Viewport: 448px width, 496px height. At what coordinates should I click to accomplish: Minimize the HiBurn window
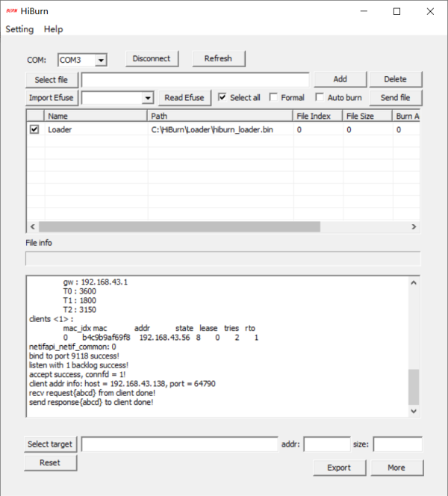pyautogui.click(x=364, y=11)
